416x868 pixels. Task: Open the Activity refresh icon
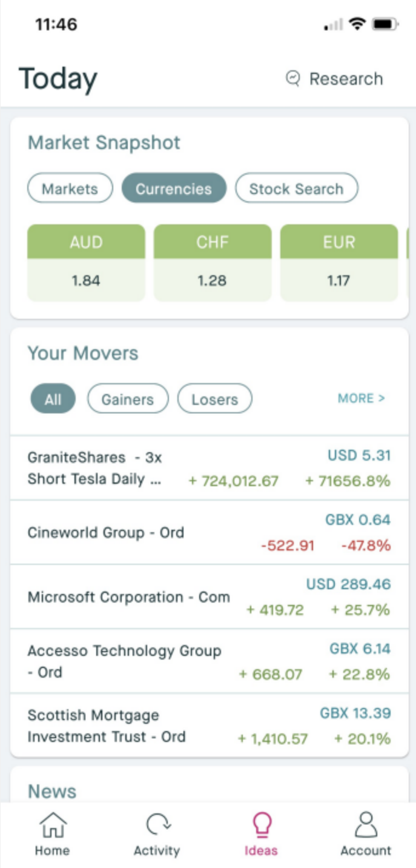(157, 826)
